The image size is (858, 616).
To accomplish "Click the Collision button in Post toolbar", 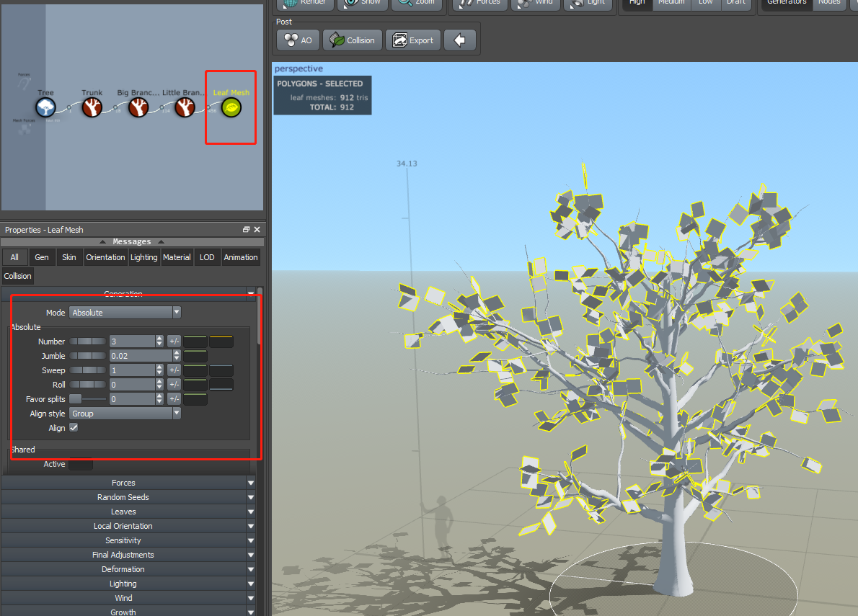I will click(353, 40).
